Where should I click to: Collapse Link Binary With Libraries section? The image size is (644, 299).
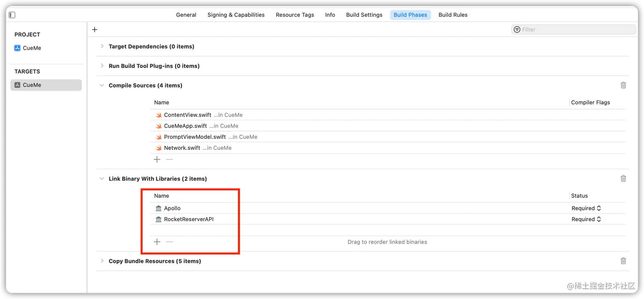coord(102,178)
